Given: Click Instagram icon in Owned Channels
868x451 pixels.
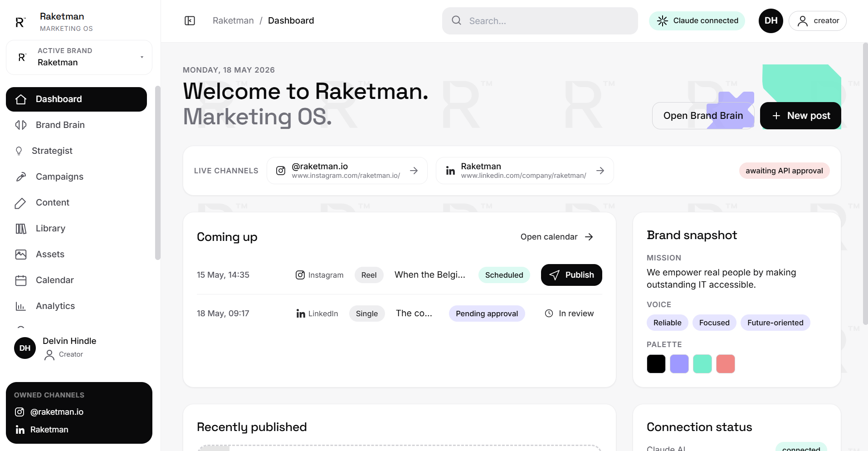Looking at the screenshot, I should click(20, 412).
